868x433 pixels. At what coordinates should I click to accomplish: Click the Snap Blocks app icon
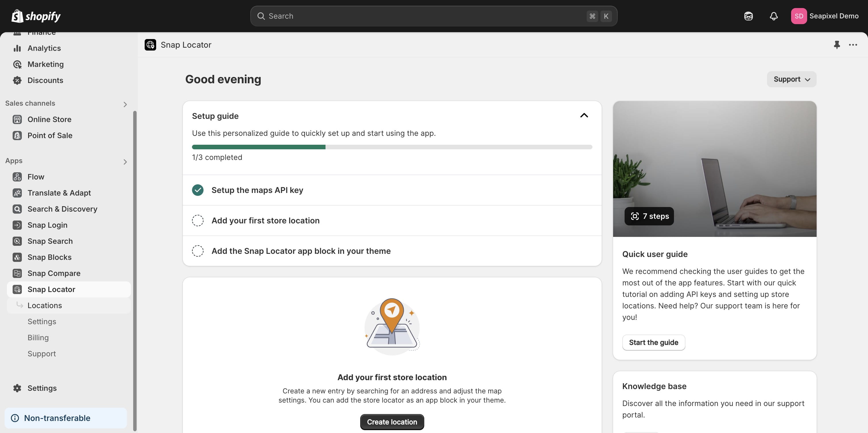[17, 257]
